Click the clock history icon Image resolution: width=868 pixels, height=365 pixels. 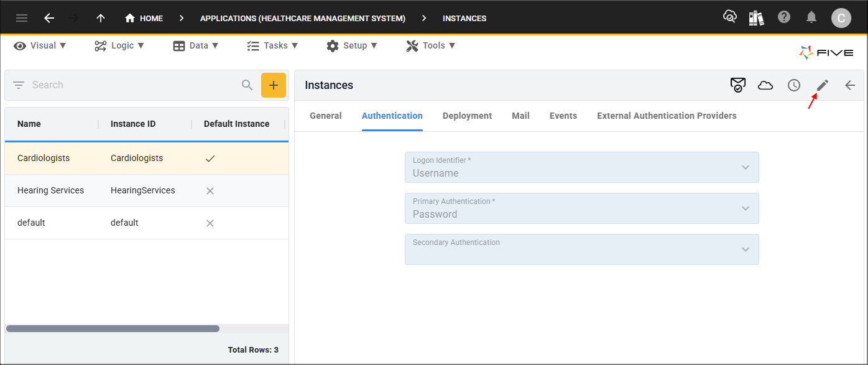point(794,85)
